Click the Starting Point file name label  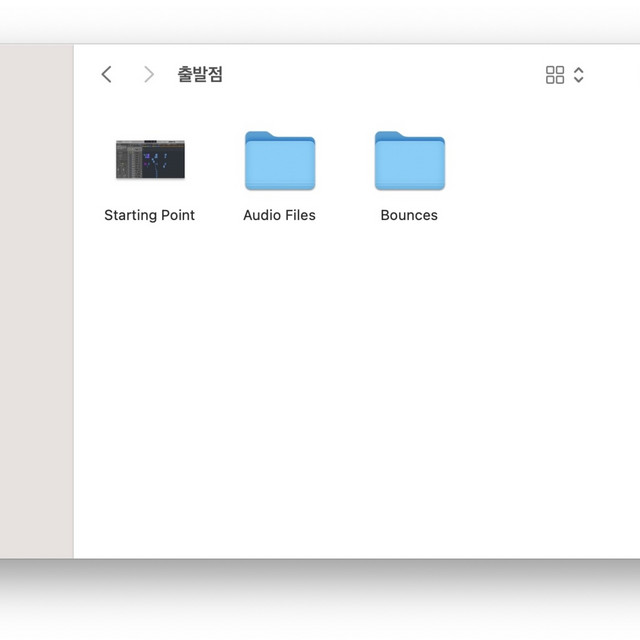coord(150,215)
